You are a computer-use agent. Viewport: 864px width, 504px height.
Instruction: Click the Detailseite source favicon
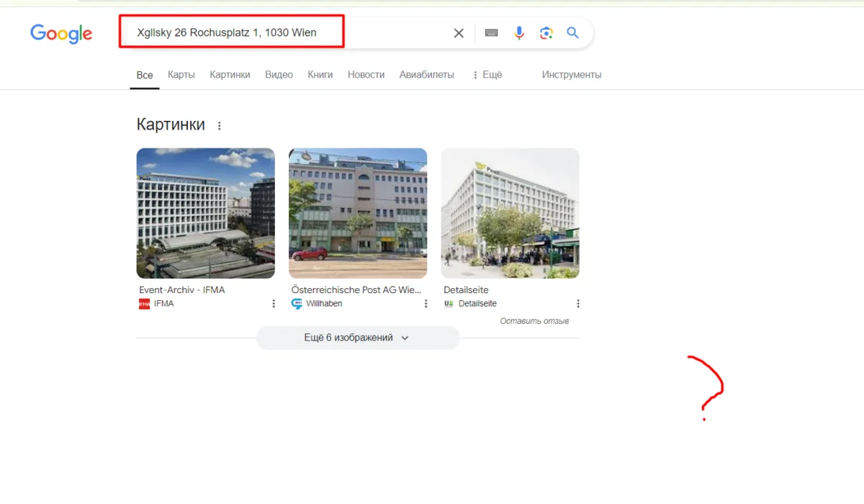coord(449,304)
